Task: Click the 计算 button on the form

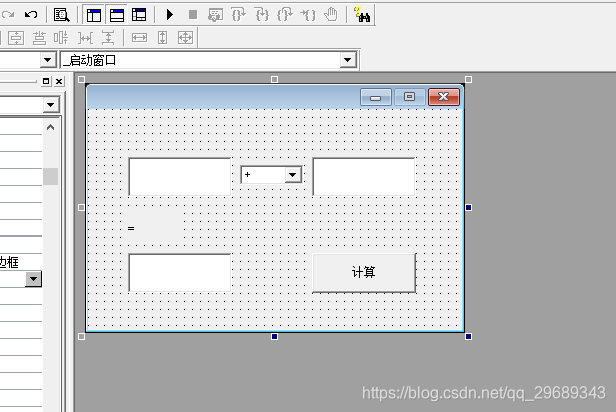Action: (x=364, y=273)
